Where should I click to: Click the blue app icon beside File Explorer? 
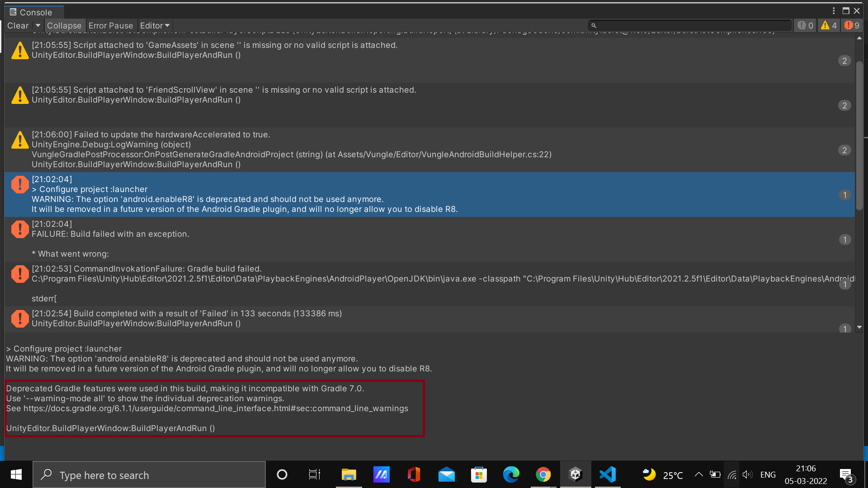(x=381, y=474)
